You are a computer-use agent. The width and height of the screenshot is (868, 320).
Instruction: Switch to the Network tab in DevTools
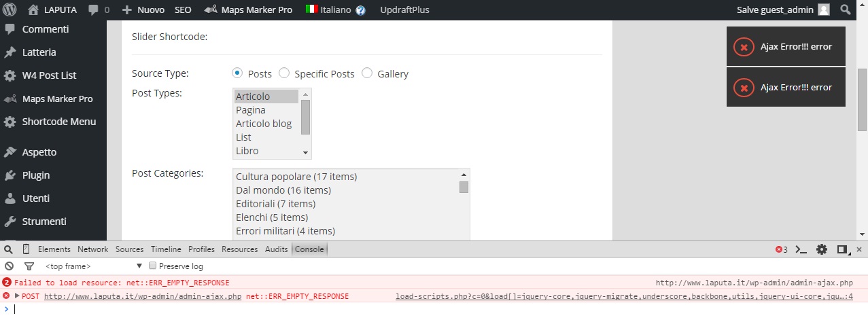coord(92,249)
